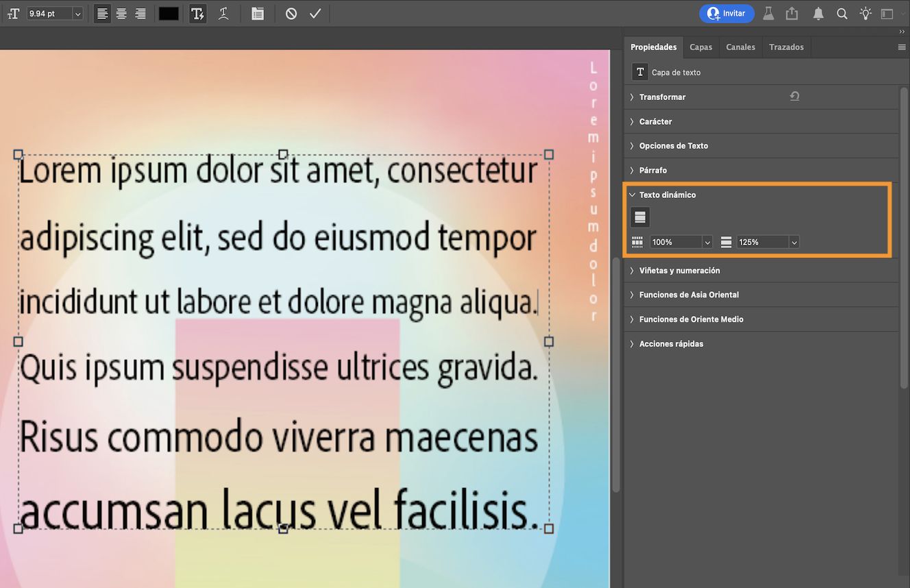Select the font size adjustment icon at far left
Image resolution: width=910 pixels, height=588 pixels.
click(x=12, y=13)
